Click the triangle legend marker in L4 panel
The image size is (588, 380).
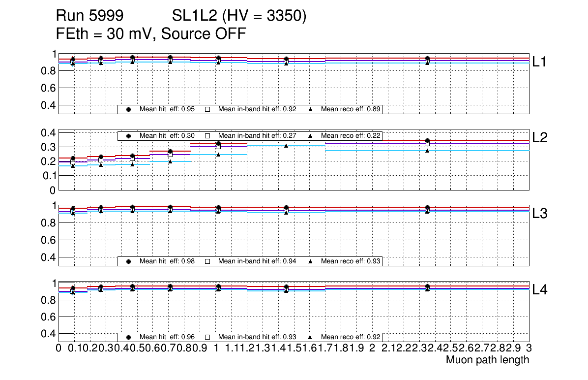pos(311,337)
